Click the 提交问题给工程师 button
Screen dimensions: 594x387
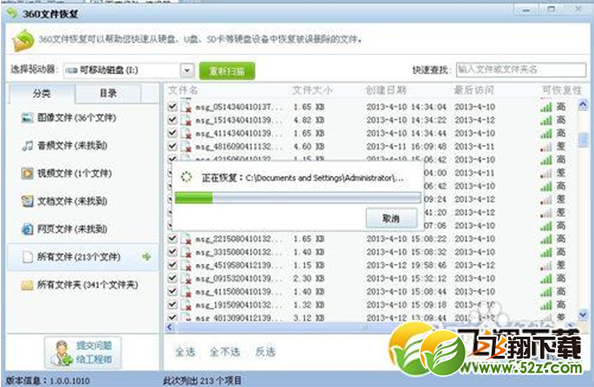pyautogui.click(x=83, y=353)
